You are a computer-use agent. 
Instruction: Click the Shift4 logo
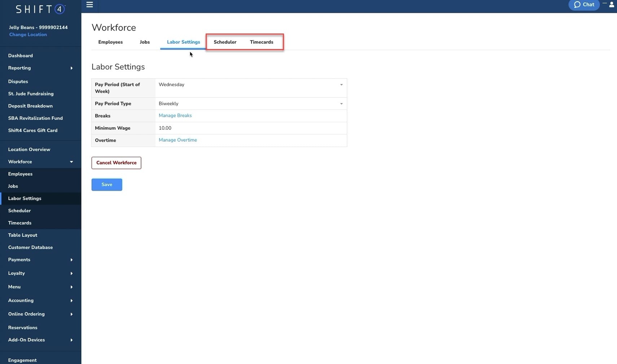[x=40, y=9]
